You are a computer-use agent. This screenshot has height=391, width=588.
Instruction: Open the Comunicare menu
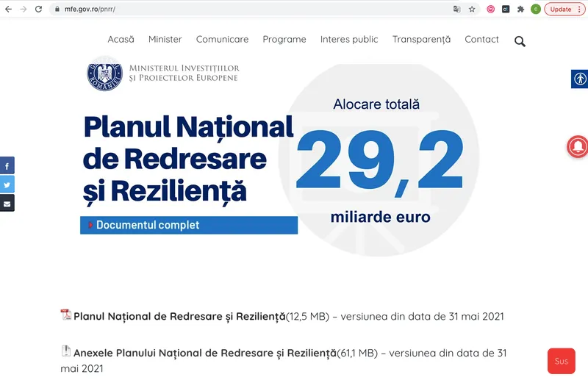222,40
